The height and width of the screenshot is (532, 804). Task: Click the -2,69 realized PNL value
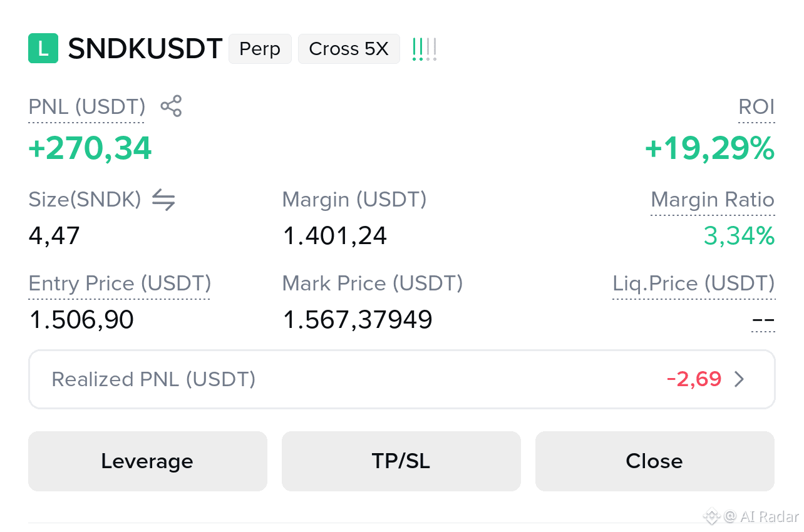[694, 379]
